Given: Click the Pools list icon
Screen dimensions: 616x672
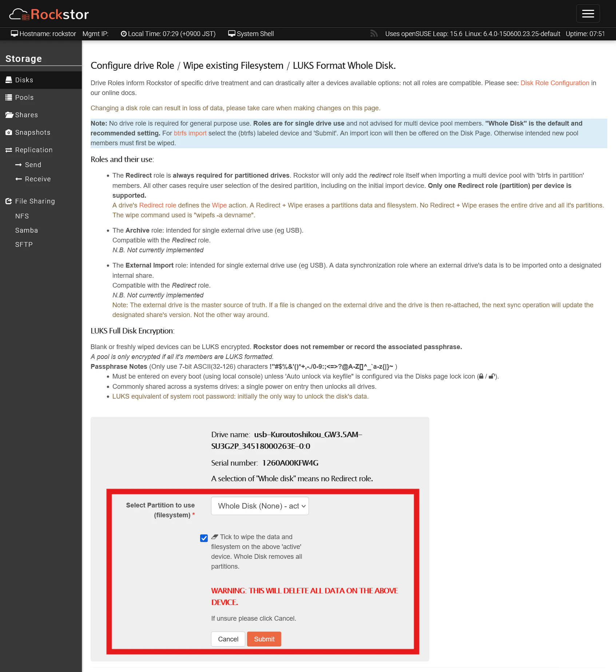Looking at the screenshot, I should (9, 97).
